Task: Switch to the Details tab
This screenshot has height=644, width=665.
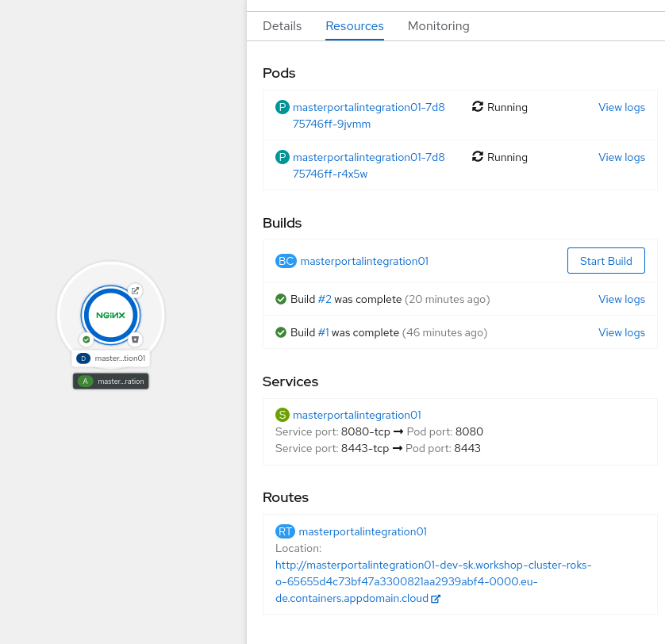Action: [x=282, y=26]
